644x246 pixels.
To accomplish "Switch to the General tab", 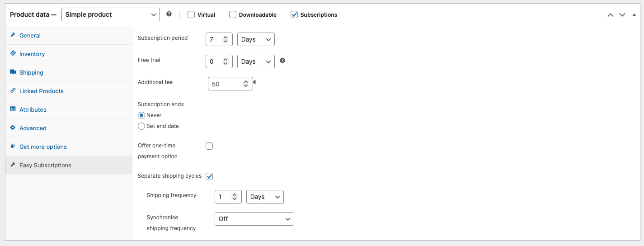I will [x=30, y=35].
